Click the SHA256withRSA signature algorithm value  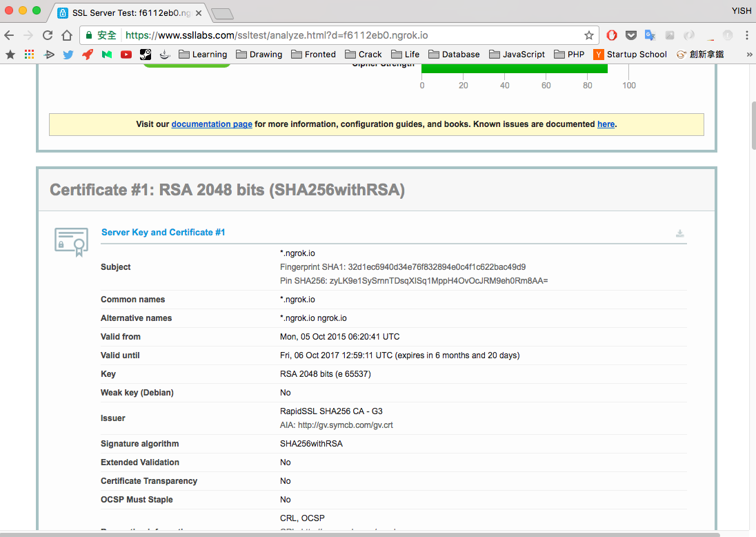point(312,444)
